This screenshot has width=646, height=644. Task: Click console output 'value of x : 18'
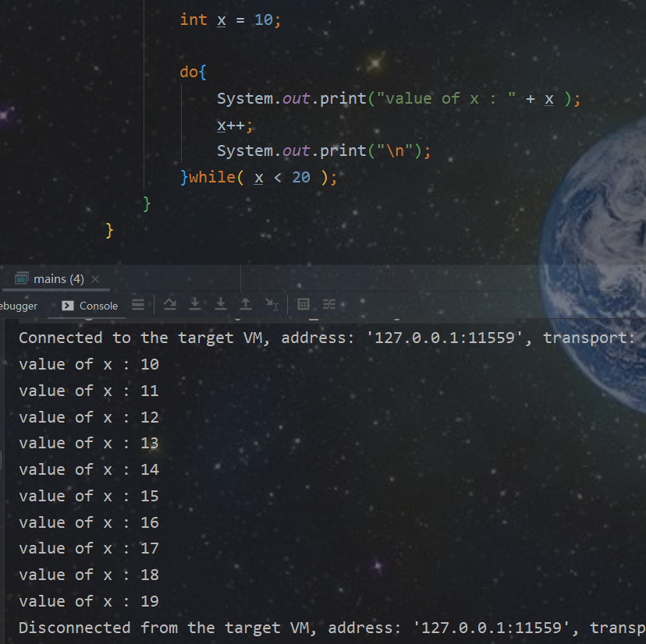(x=89, y=575)
